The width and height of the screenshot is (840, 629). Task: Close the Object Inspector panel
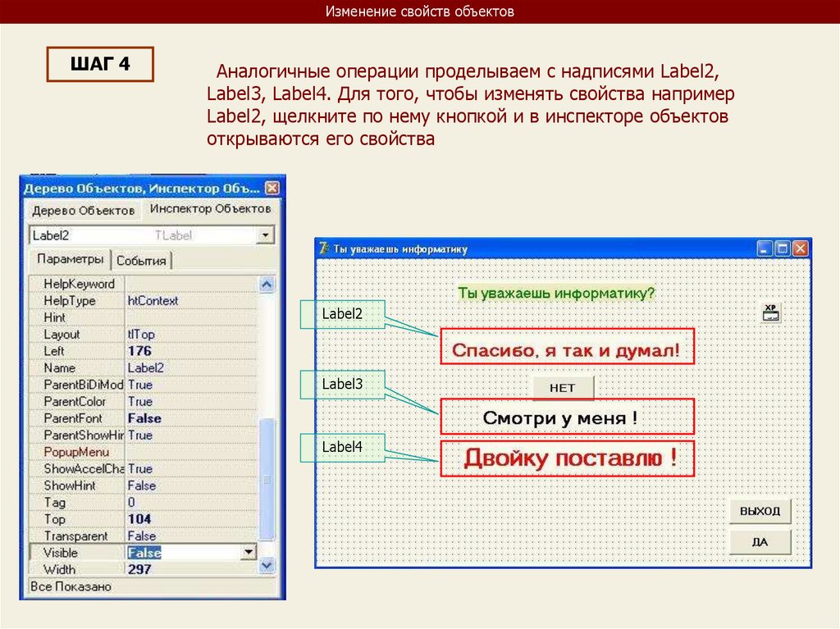click(272, 188)
